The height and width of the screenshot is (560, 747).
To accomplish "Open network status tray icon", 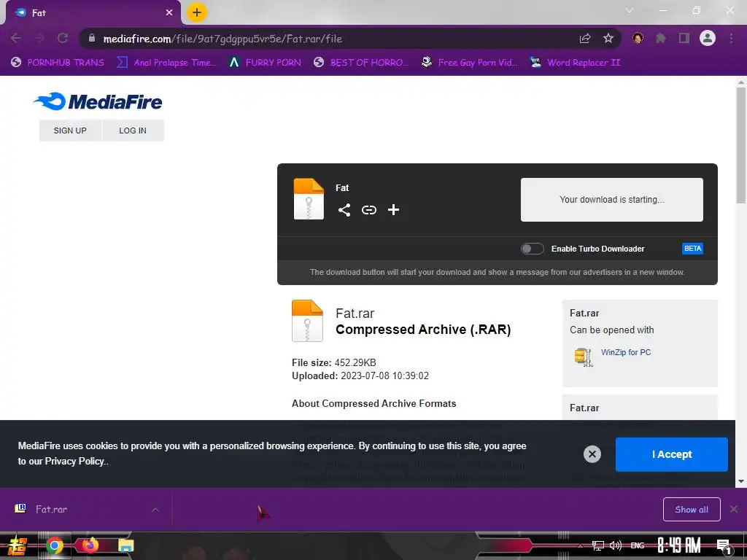I will point(597,545).
